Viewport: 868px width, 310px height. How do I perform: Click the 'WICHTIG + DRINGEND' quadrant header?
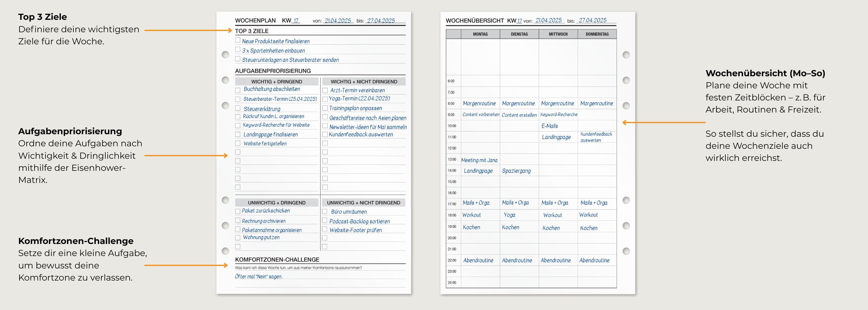tap(276, 82)
